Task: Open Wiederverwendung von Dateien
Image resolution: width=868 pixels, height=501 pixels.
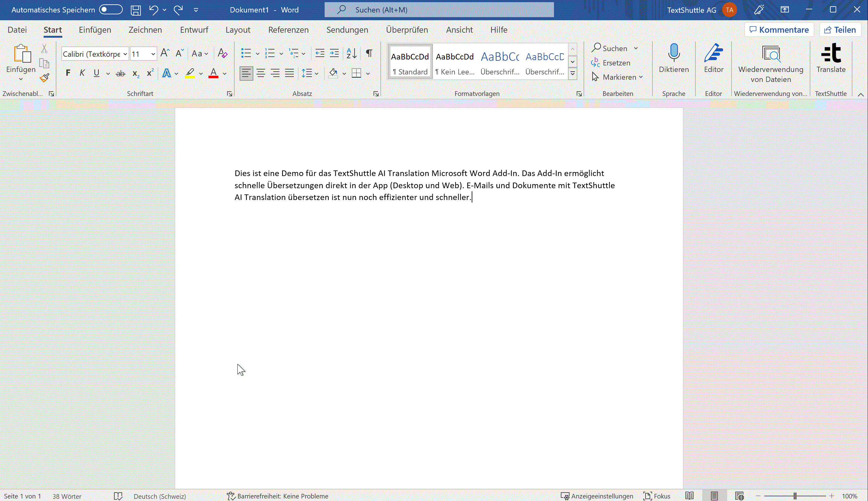Action: click(770, 63)
